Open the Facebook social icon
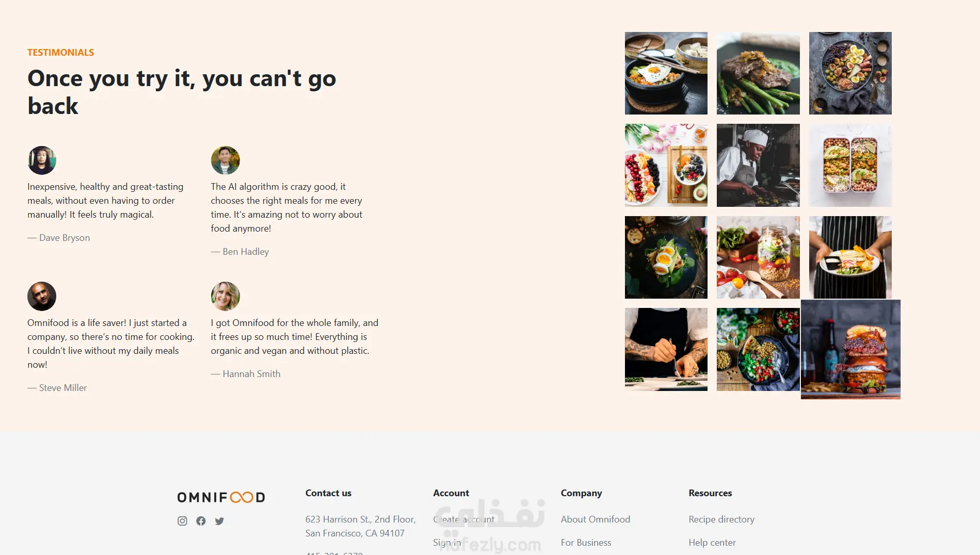Screen dimensions: 980x555 pyautogui.click(x=201, y=521)
